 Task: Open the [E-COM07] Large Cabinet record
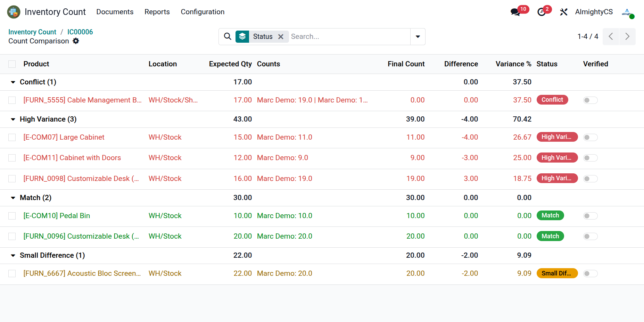(x=64, y=137)
